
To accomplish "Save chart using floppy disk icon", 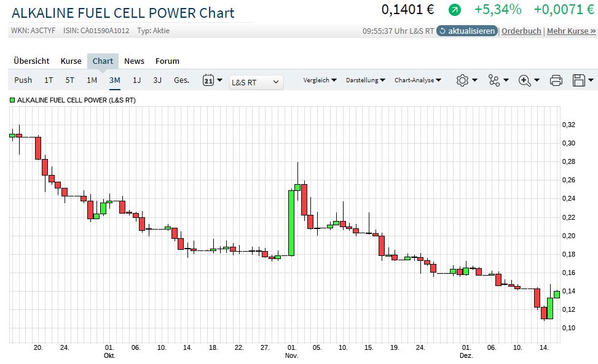I will click(x=578, y=80).
